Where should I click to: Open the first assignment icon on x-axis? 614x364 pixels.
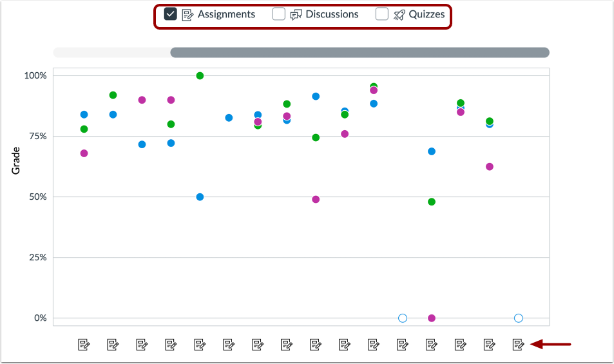(x=84, y=345)
